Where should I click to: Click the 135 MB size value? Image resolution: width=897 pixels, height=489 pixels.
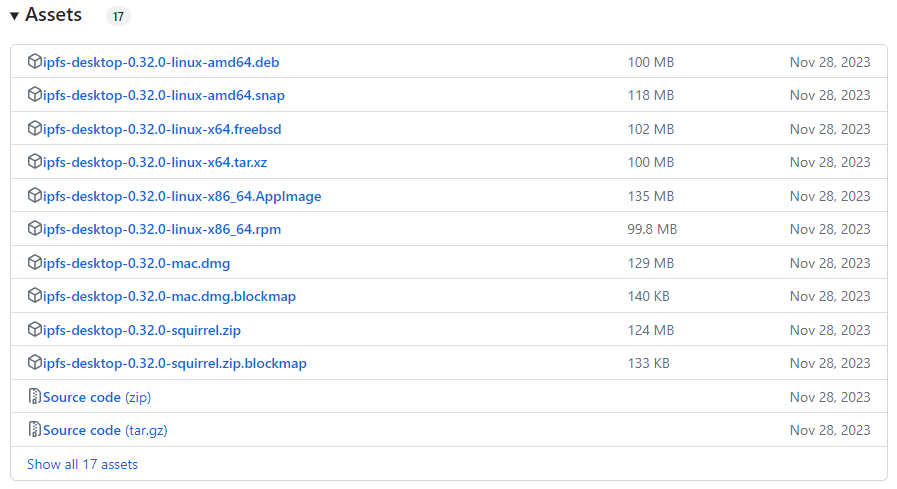pyautogui.click(x=651, y=196)
